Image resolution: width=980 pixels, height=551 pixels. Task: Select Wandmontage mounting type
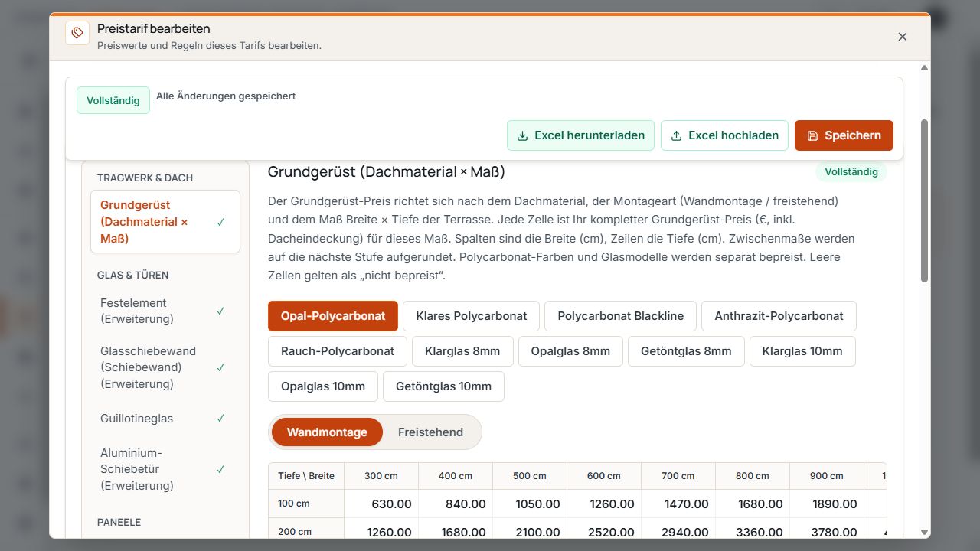327,432
